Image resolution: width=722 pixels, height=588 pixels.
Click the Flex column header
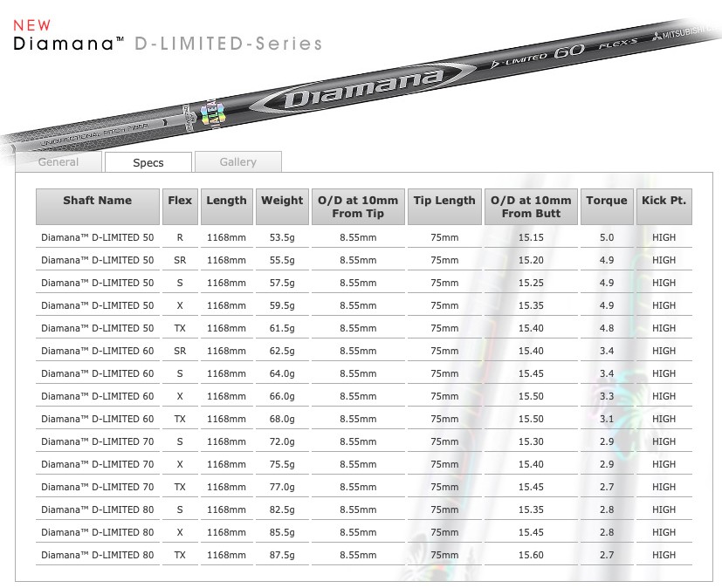click(x=179, y=201)
